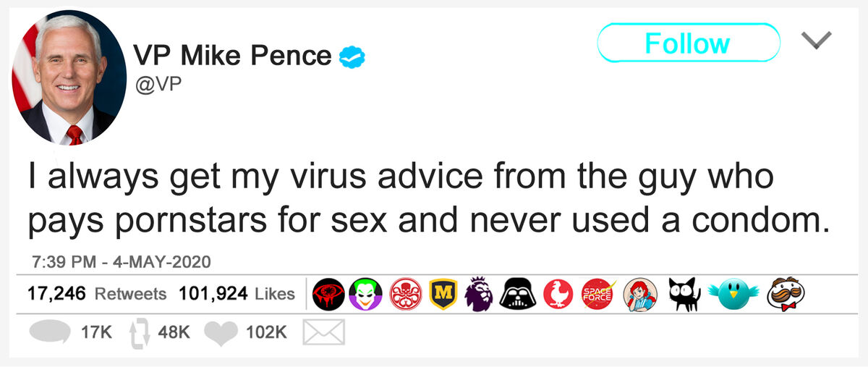Viewport: 868px width, 367px height.
Task: View the 17,246 Retweets list
Action: 97,294
